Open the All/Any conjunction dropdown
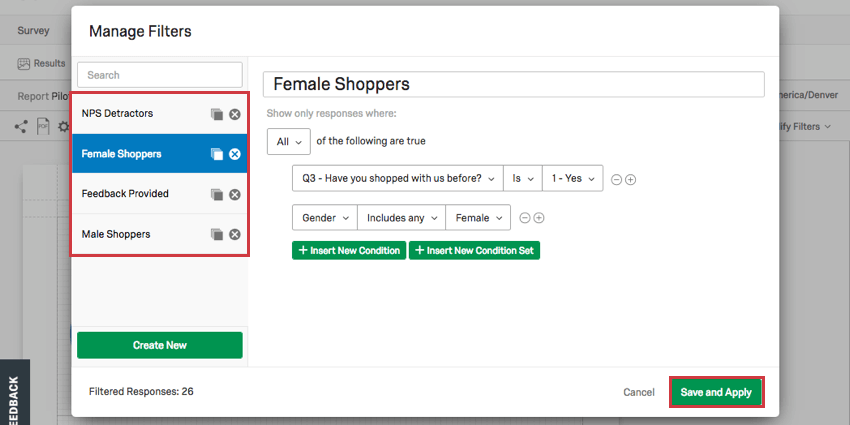This screenshot has width=850, height=425. (x=288, y=141)
